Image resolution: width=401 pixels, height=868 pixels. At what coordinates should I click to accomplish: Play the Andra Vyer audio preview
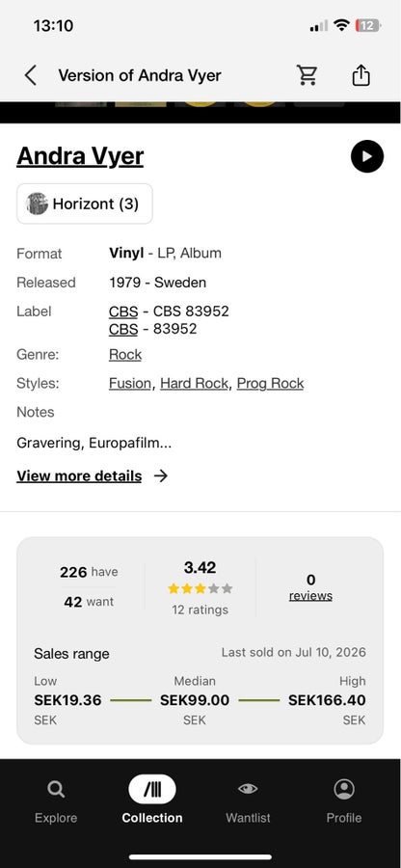point(366,156)
